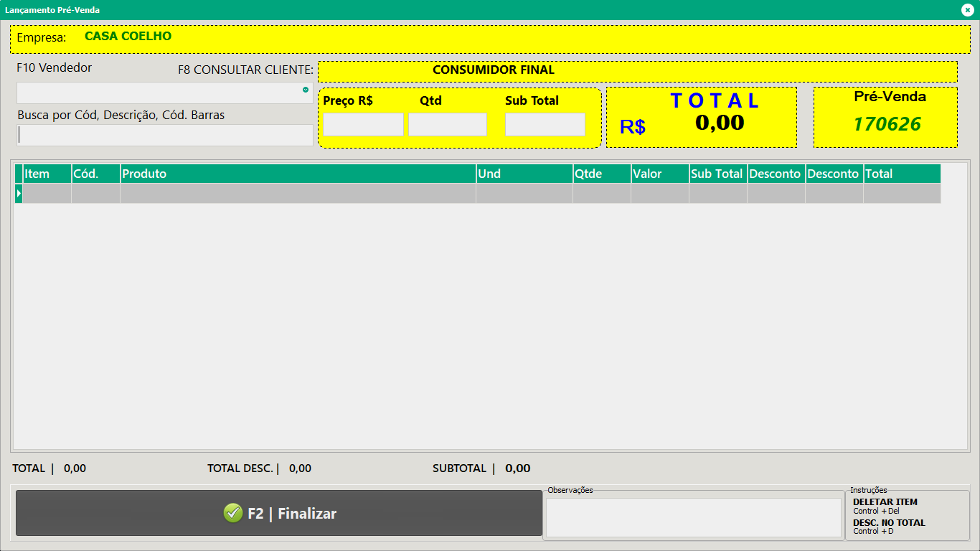Click the Observações text area
The width and height of the screenshot is (980, 551).
[693, 517]
